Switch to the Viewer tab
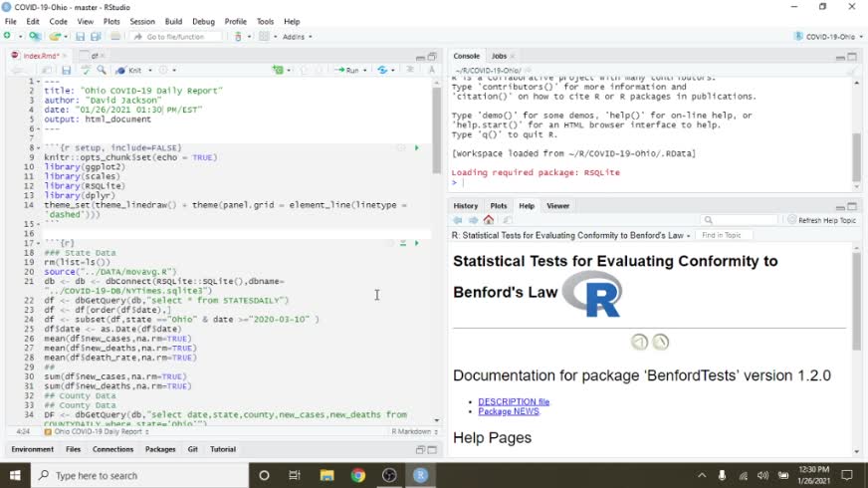868x488 pixels. click(x=558, y=206)
